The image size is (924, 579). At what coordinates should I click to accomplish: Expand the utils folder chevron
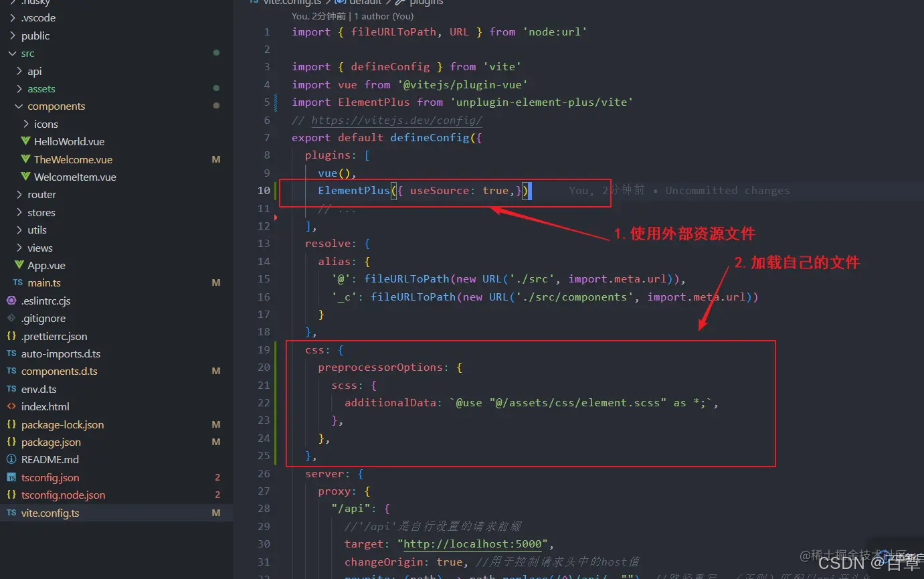(x=19, y=230)
